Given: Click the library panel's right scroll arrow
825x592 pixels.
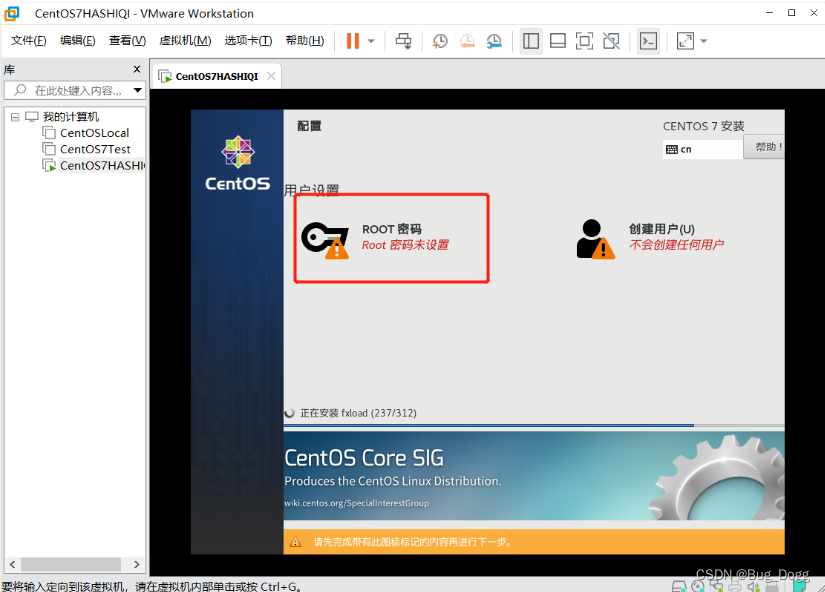Looking at the screenshot, I should [x=137, y=564].
